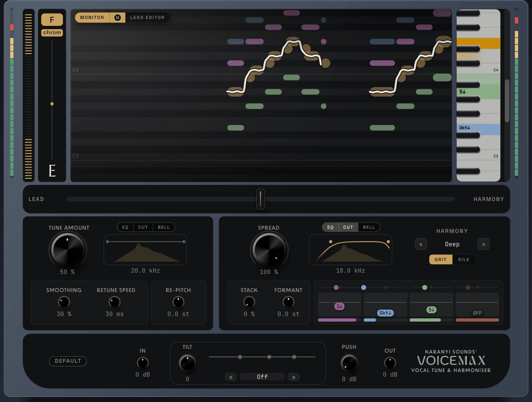This screenshot has width=532, height=402.
Task: Click the IN gain knob
Action: tap(143, 362)
